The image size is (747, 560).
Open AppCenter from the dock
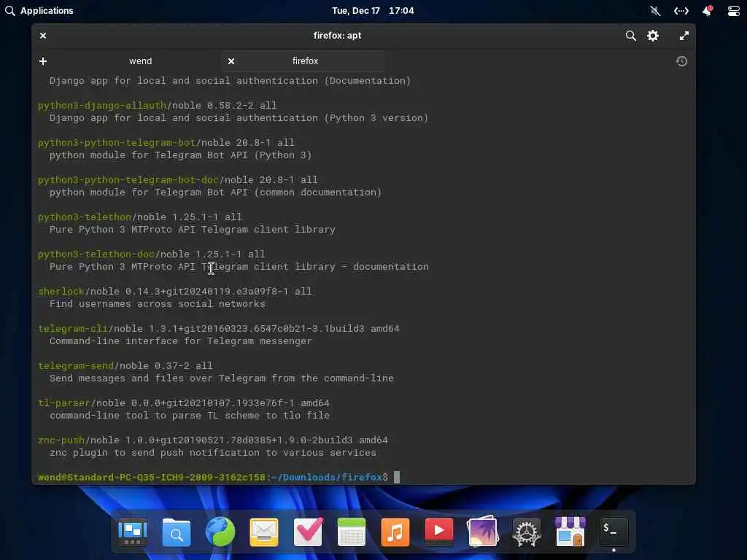click(570, 532)
